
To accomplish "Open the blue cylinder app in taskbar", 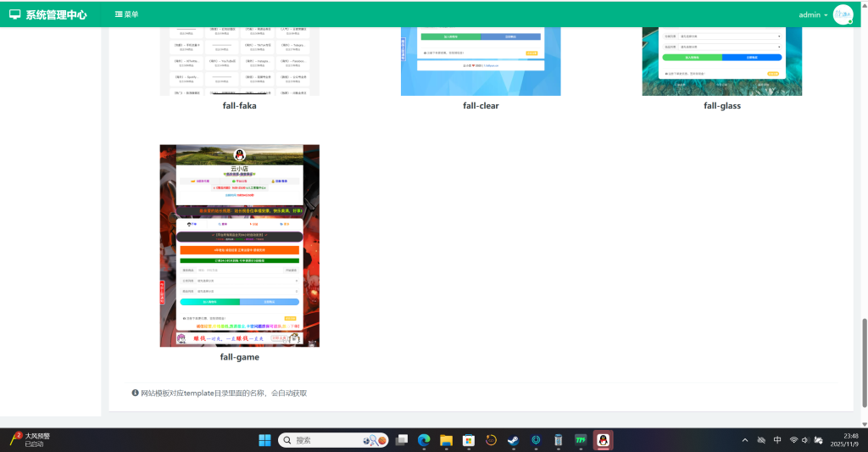I will [x=558, y=440].
